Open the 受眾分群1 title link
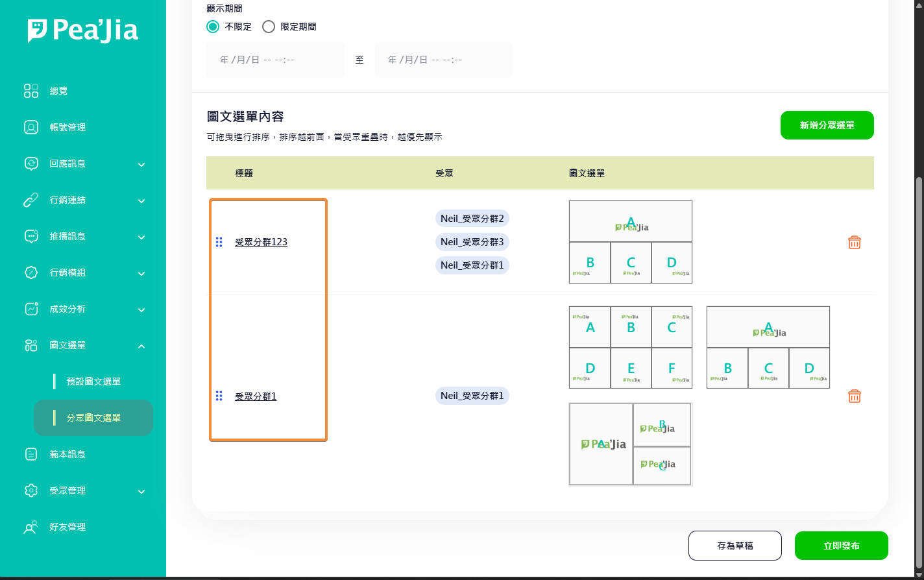Viewport: 924px width, 580px height. [x=256, y=396]
